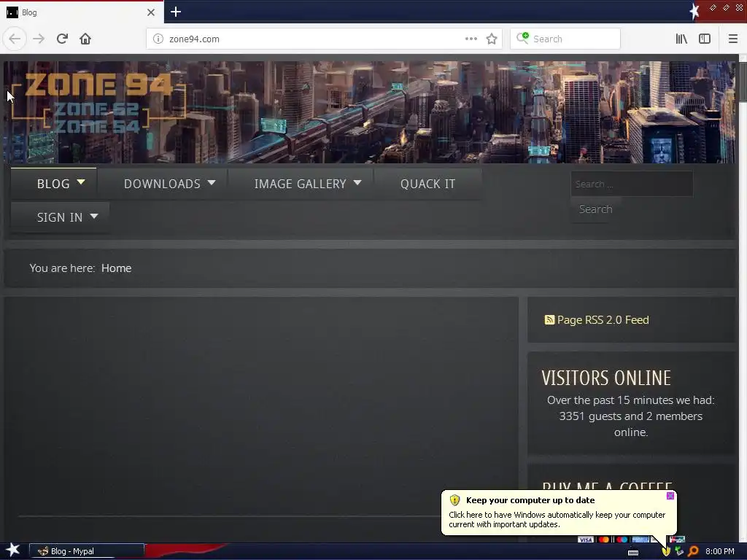Go to the browser home page
The width and height of the screenshot is (747, 560).
pos(85,39)
